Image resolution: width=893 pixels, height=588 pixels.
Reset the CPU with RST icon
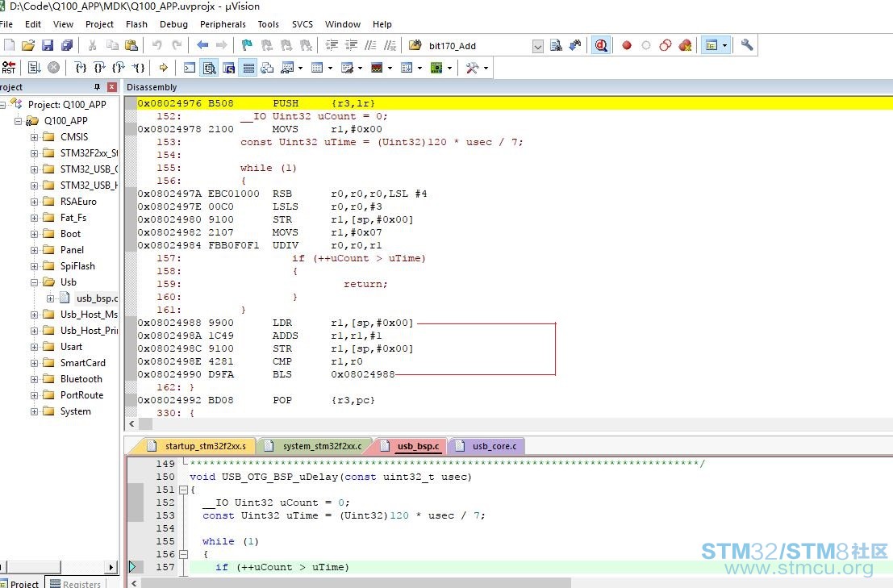tap(9, 68)
